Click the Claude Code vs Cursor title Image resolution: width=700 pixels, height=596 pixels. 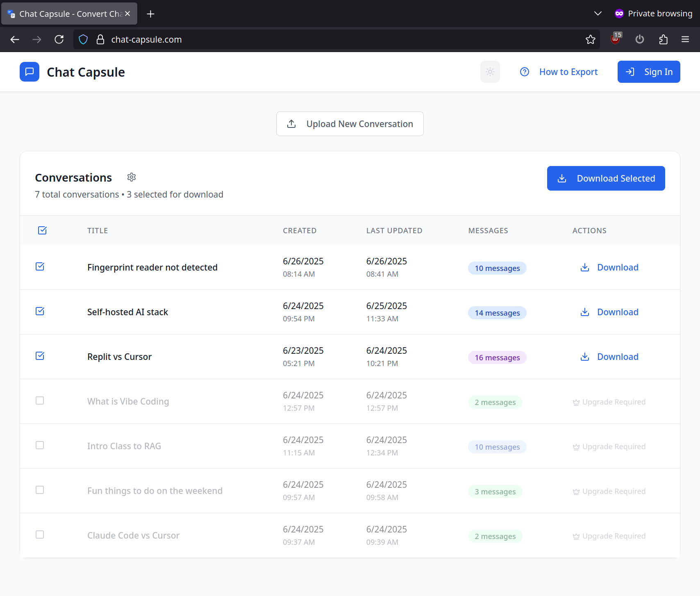[x=133, y=535]
